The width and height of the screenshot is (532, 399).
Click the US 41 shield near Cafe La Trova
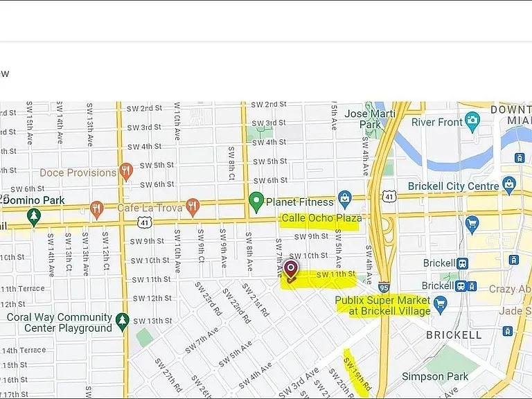pos(145,223)
